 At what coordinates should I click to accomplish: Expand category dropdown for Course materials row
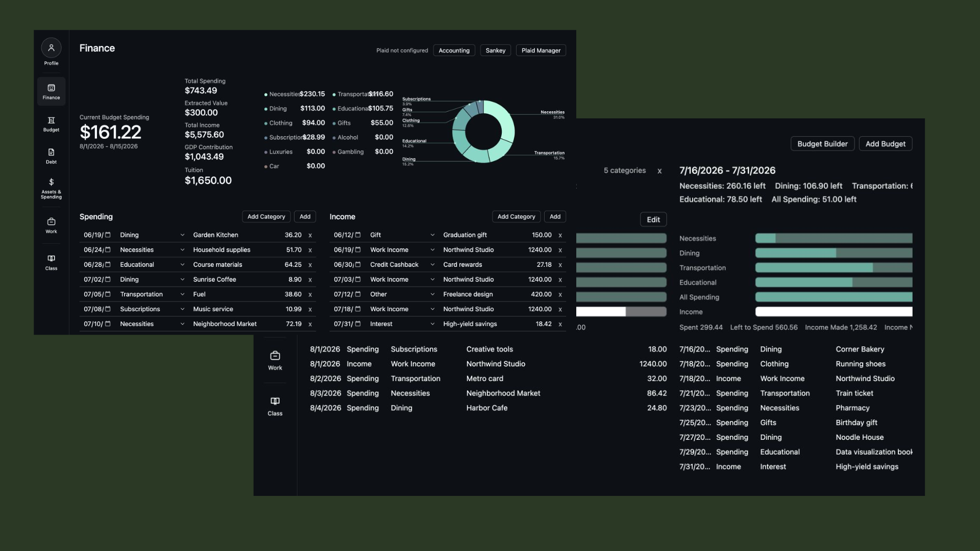(x=182, y=264)
